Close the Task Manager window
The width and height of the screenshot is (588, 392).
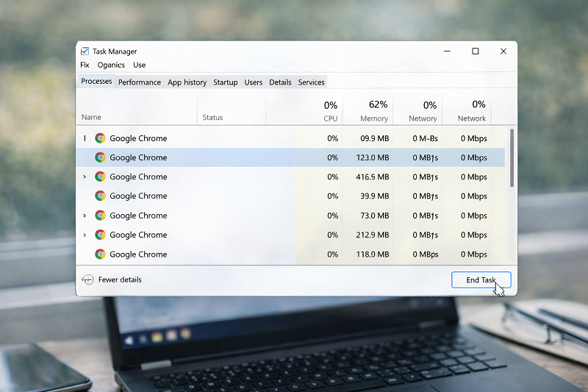(503, 51)
